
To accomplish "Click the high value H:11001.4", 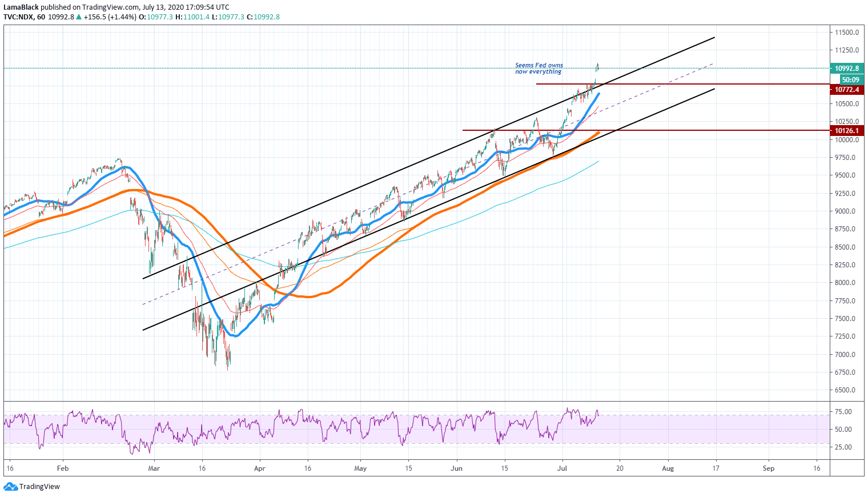I will [192, 17].
